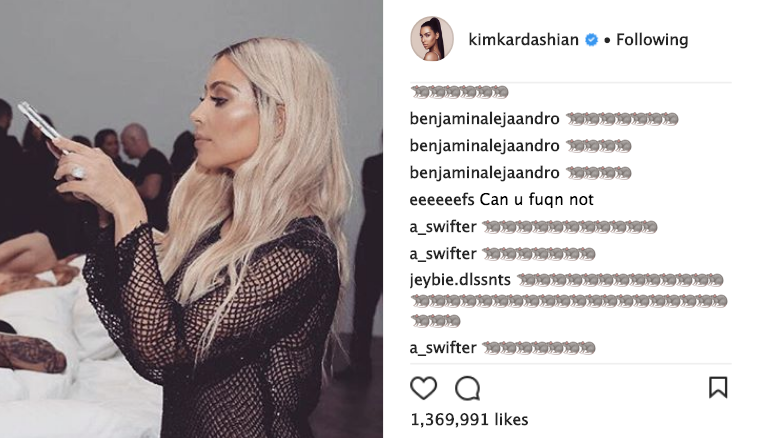Image resolution: width=757 pixels, height=438 pixels.
Task: Open the a_swifter profile below the longest comment
Action: click(x=443, y=254)
